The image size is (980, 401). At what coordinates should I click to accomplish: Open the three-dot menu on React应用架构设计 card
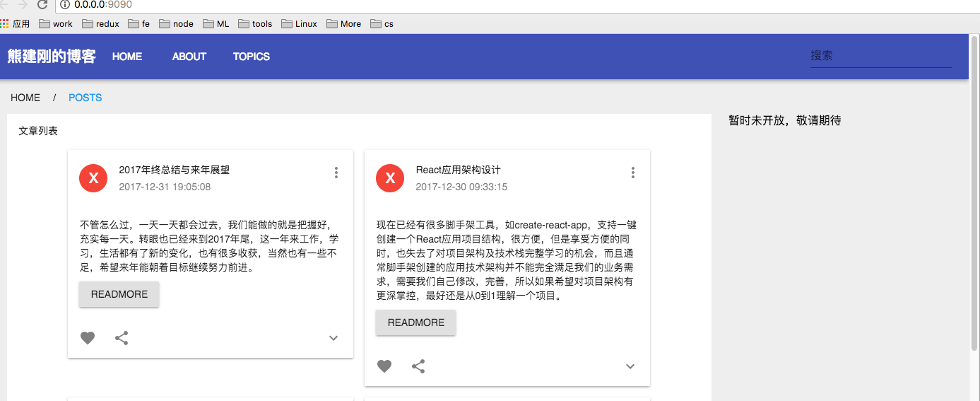click(x=633, y=173)
